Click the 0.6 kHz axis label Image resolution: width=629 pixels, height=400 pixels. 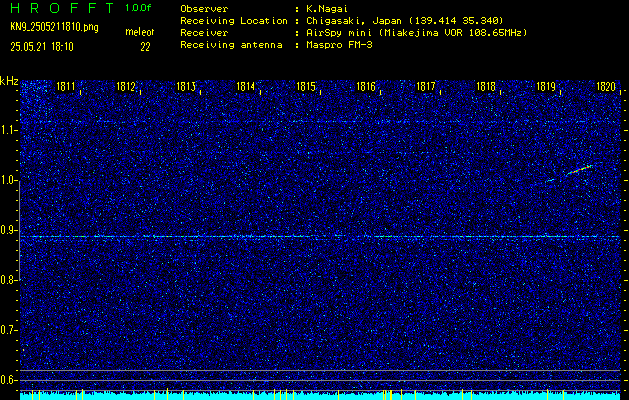7,380
